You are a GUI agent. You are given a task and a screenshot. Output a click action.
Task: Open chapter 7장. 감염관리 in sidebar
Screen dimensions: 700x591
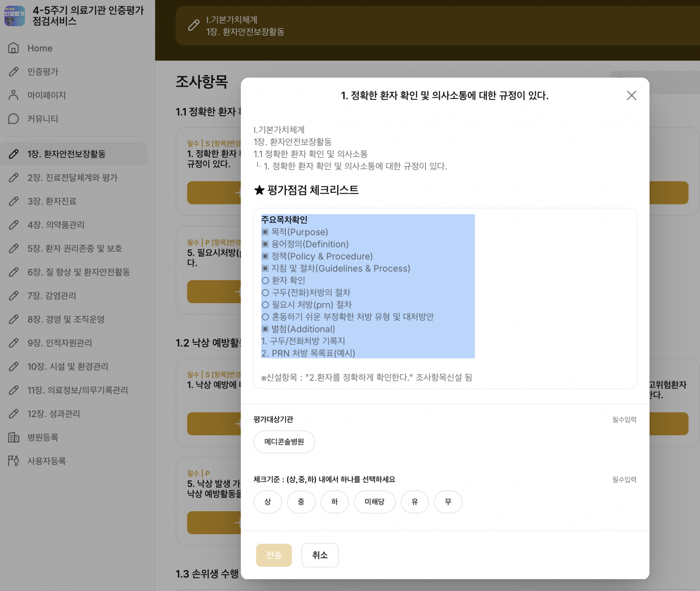pyautogui.click(x=51, y=295)
